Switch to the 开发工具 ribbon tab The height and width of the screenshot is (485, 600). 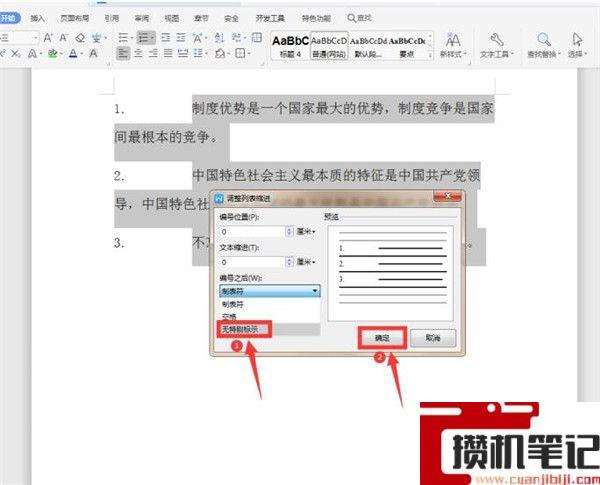click(270, 18)
